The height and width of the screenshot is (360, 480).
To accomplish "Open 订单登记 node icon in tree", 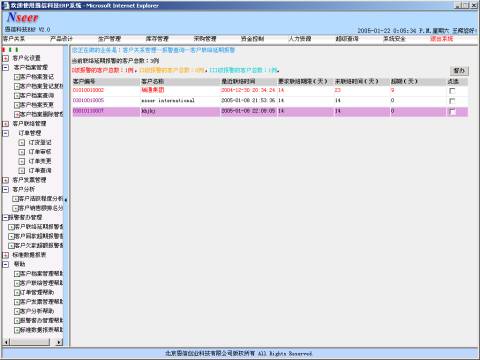I will point(22,142).
